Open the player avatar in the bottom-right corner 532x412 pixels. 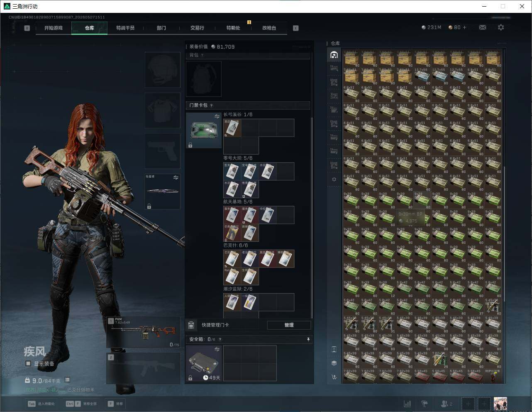[x=500, y=404]
